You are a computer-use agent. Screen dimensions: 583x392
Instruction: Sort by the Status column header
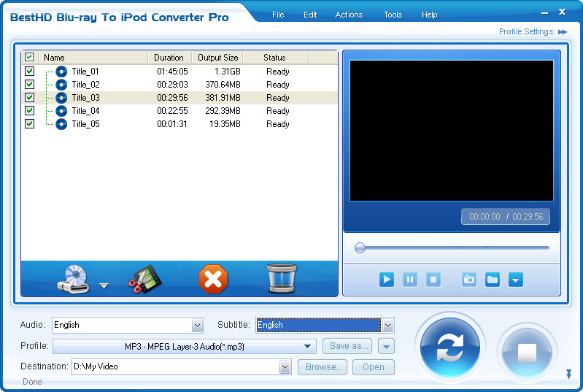click(x=275, y=57)
